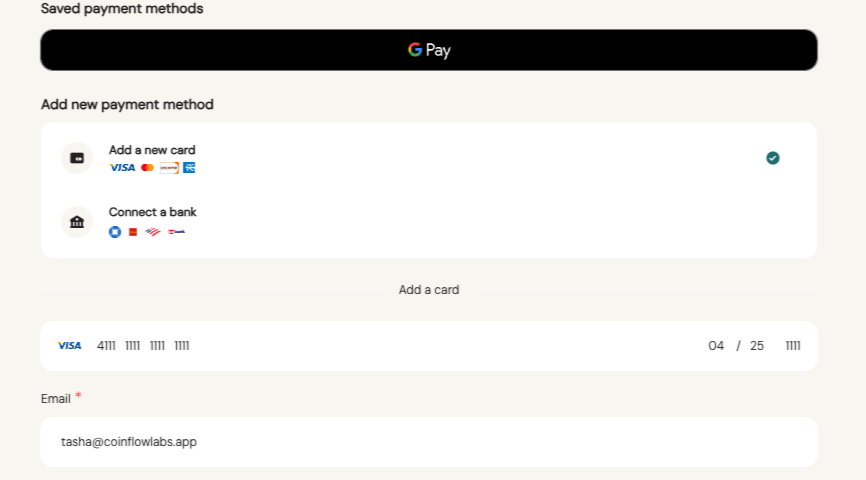Click the Chase bank logo

coord(115,232)
